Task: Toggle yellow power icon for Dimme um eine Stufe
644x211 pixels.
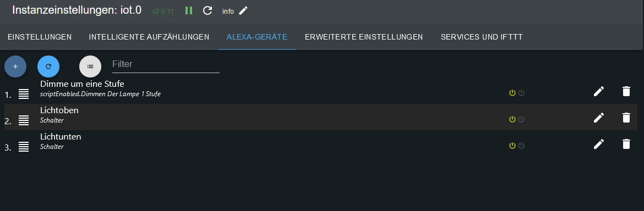Action: point(512,93)
